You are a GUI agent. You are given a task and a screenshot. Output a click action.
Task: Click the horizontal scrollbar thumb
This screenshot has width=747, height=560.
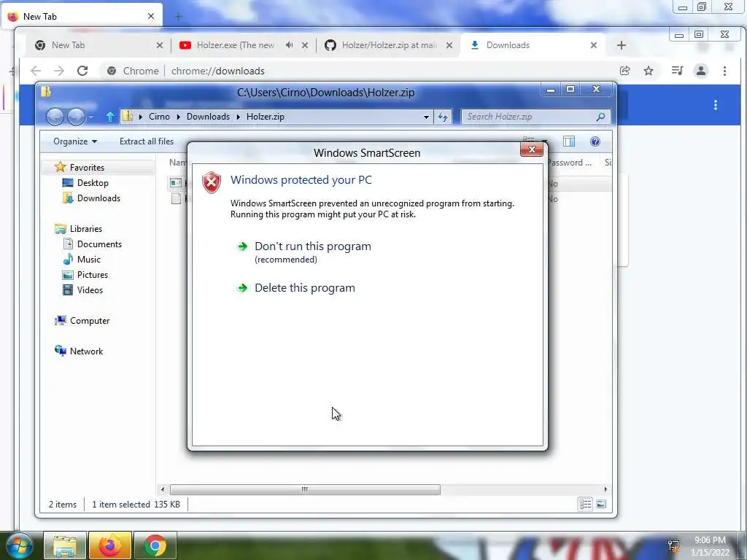click(x=305, y=489)
